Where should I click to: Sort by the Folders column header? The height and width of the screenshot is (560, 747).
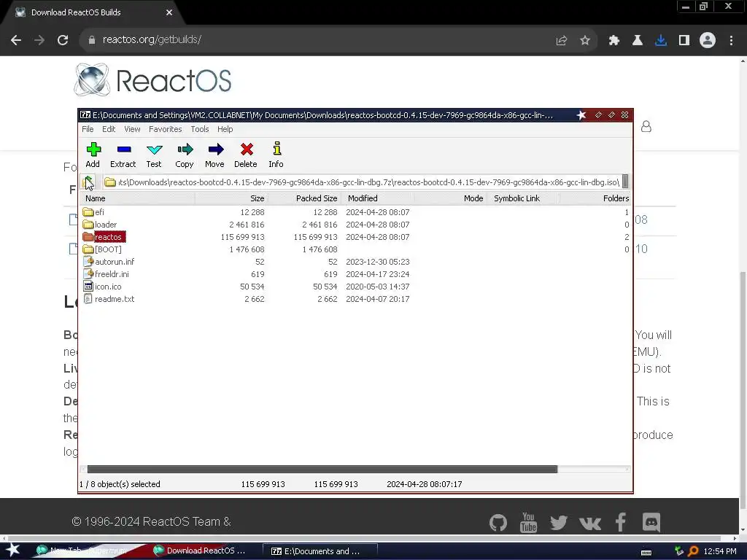595,198
